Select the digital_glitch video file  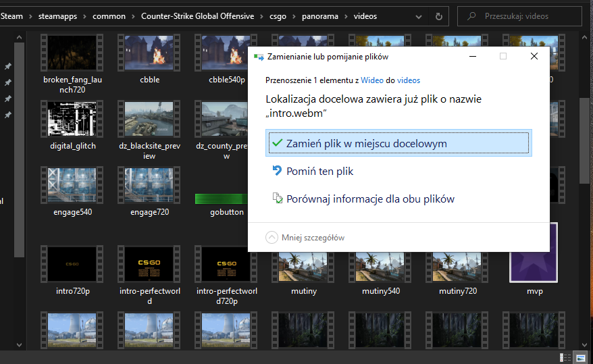(x=72, y=126)
